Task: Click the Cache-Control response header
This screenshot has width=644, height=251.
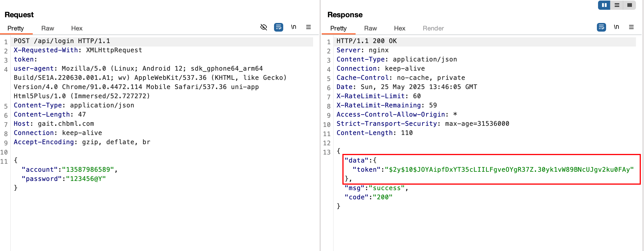Action: pyautogui.click(x=401, y=78)
